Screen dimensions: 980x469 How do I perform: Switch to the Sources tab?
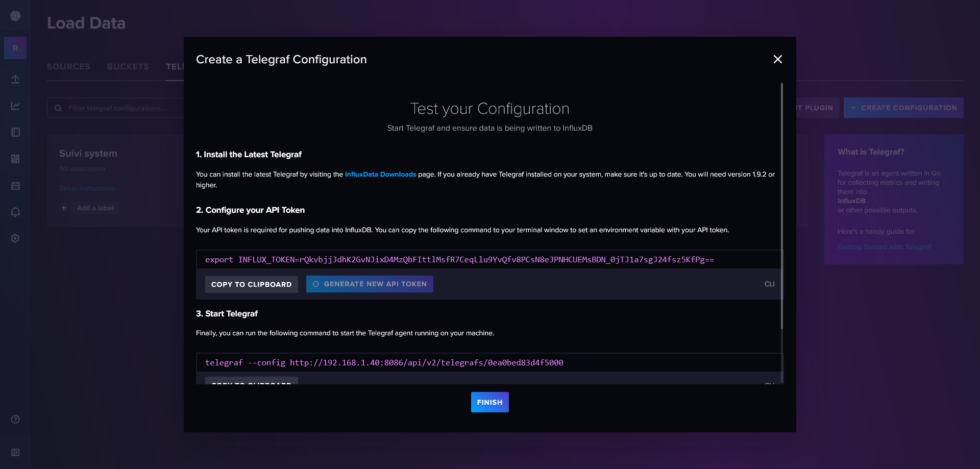(68, 67)
